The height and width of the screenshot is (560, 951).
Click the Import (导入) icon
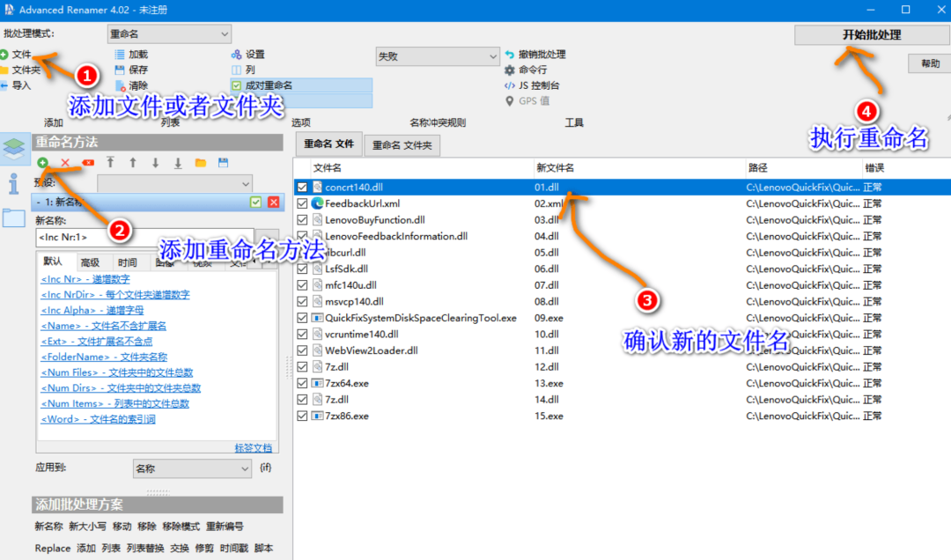pos(4,85)
